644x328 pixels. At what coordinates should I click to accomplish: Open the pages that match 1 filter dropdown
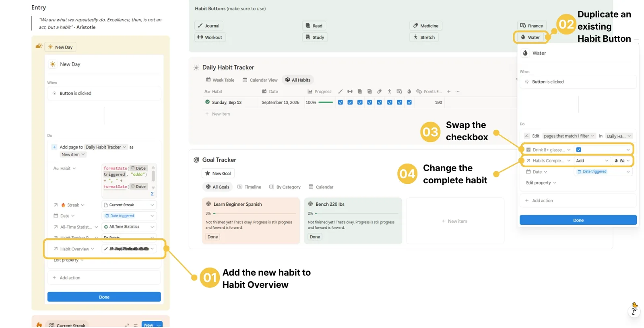click(x=569, y=136)
